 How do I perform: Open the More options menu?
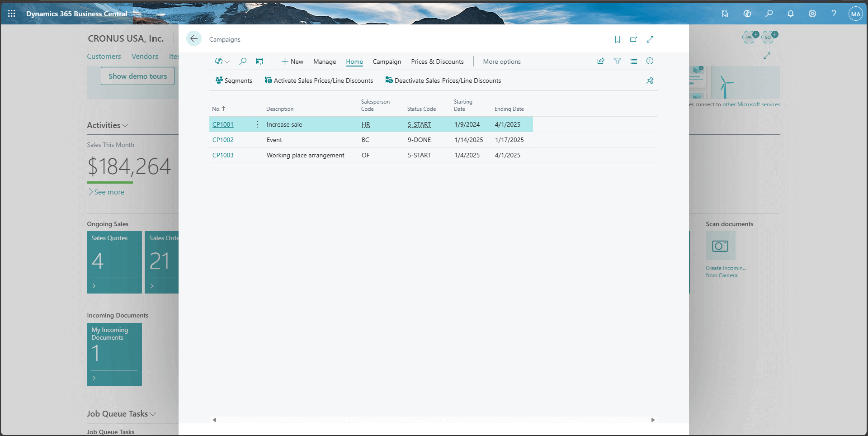point(501,62)
